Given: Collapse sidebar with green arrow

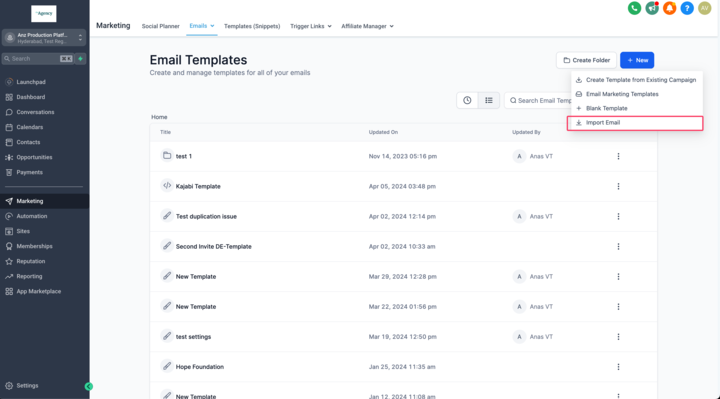Looking at the screenshot, I should point(89,387).
